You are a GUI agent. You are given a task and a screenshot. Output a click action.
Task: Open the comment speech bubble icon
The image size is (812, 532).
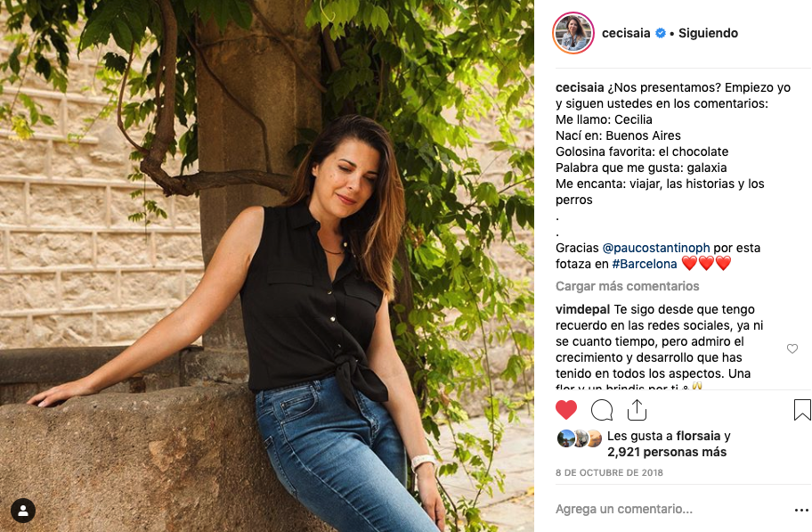[602, 410]
